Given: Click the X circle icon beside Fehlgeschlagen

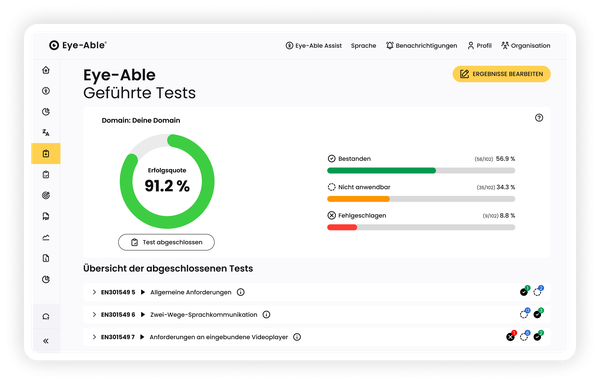Looking at the screenshot, I should [331, 215].
